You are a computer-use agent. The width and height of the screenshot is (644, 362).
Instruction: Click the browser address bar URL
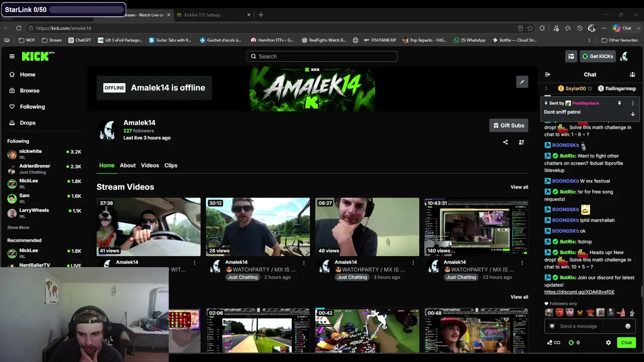pyautogui.click(x=63, y=28)
